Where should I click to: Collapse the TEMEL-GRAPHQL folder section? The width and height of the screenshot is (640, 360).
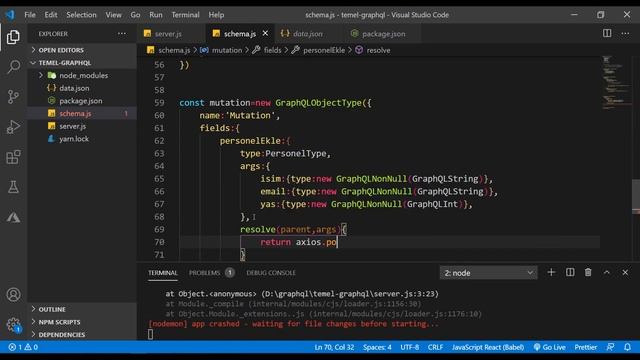pyautogui.click(x=82, y=62)
